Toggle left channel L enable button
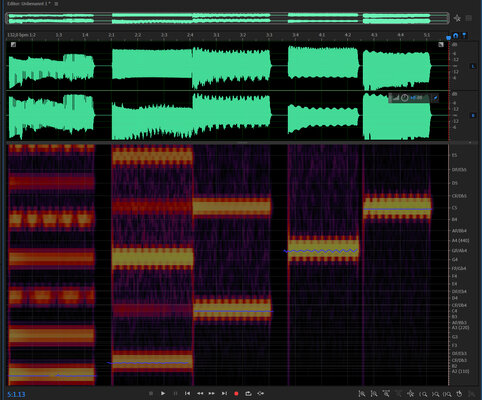 pos(473,66)
